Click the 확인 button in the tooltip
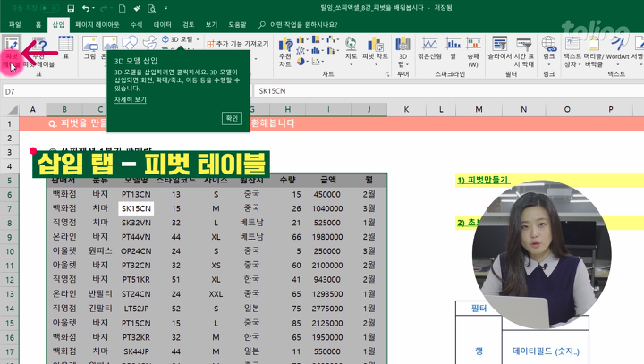Viewport: 644px width, 364px height. 232,118
